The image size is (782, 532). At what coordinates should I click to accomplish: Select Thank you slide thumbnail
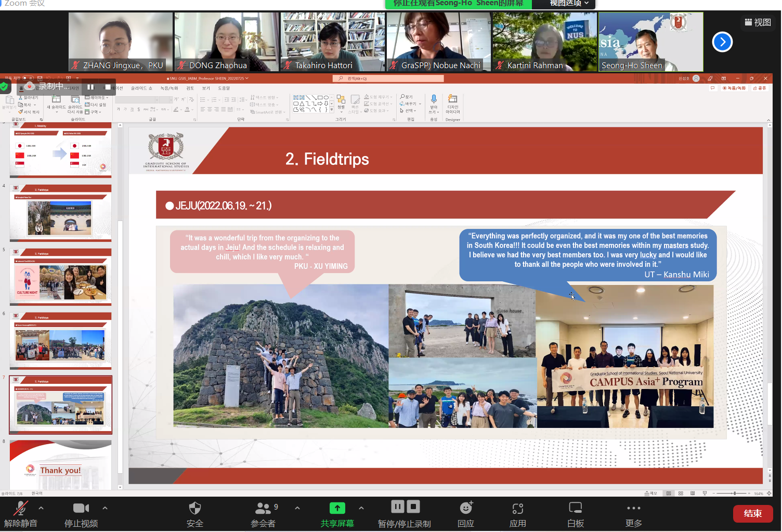61,465
